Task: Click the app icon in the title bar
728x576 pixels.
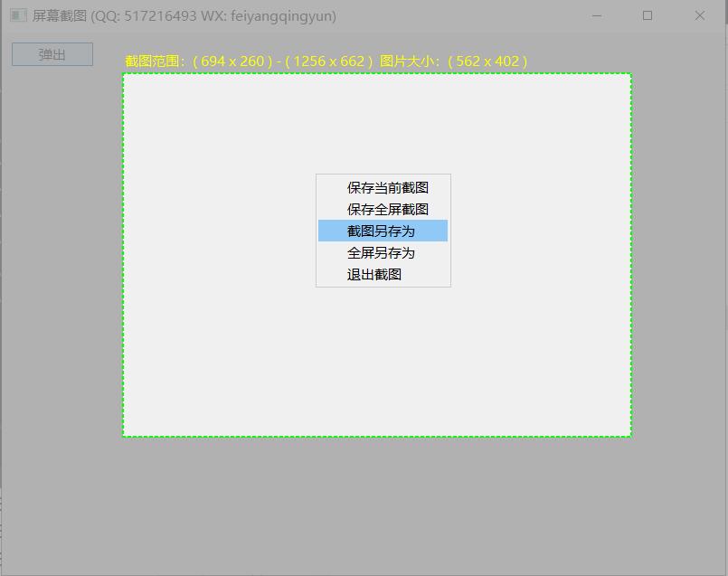Action: pyautogui.click(x=18, y=15)
